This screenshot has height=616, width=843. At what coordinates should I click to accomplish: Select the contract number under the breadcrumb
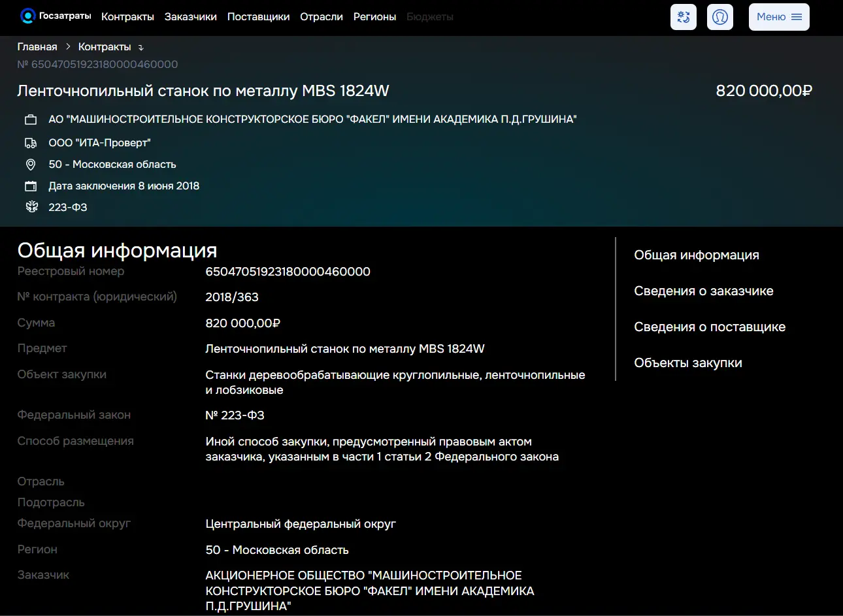pos(97,64)
